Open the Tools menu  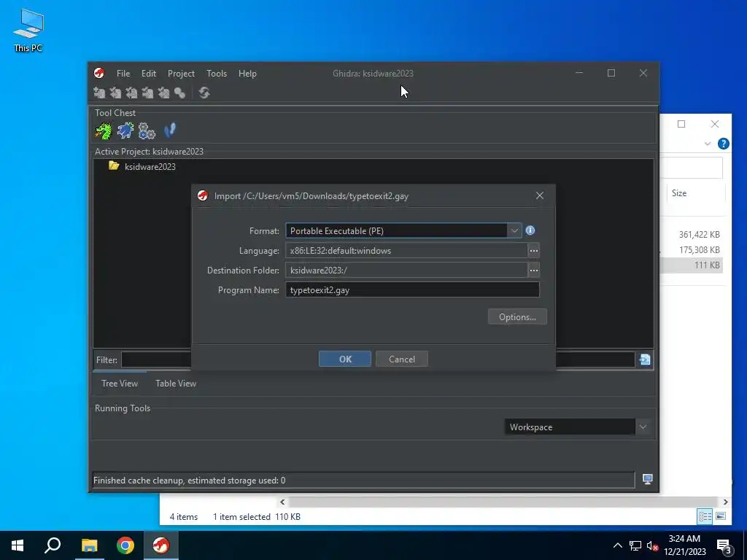[216, 74]
